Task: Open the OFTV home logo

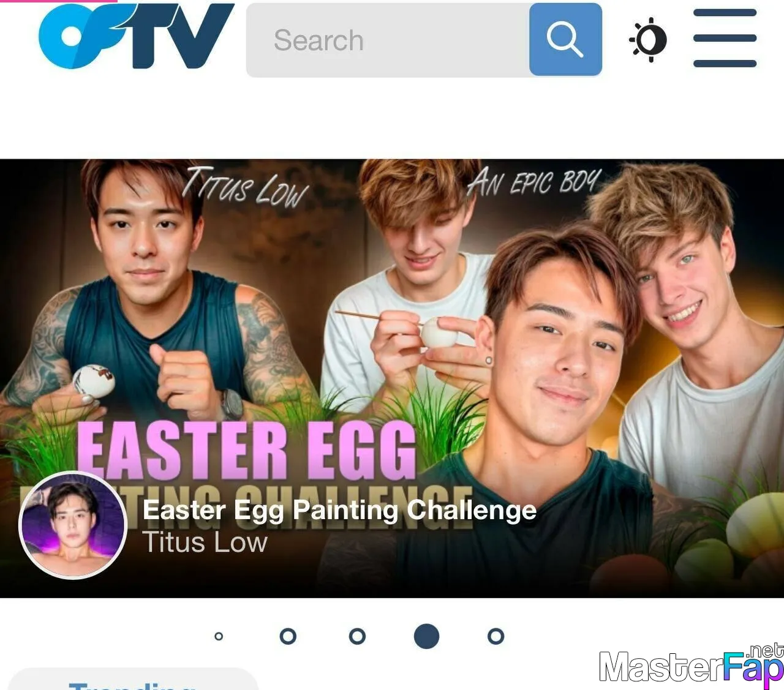Action: pyautogui.click(x=136, y=36)
